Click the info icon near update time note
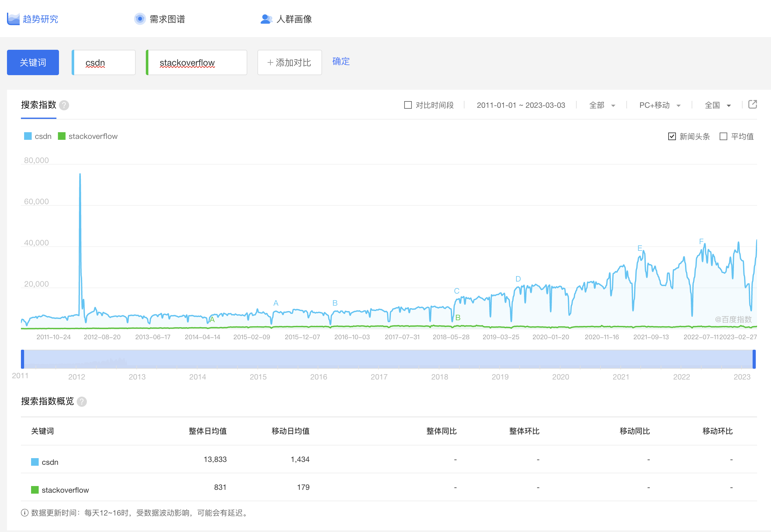 pos(24,513)
